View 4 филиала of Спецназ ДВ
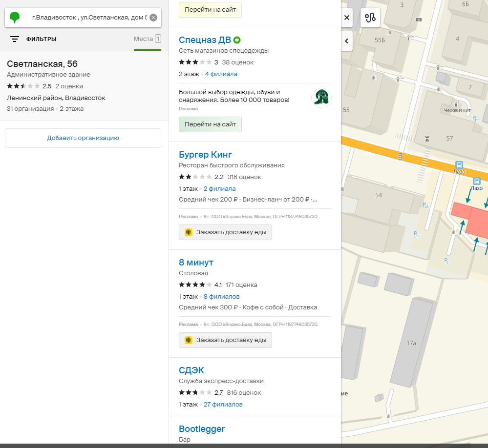The width and height of the screenshot is (488, 448). pyautogui.click(x=221, y=74)
